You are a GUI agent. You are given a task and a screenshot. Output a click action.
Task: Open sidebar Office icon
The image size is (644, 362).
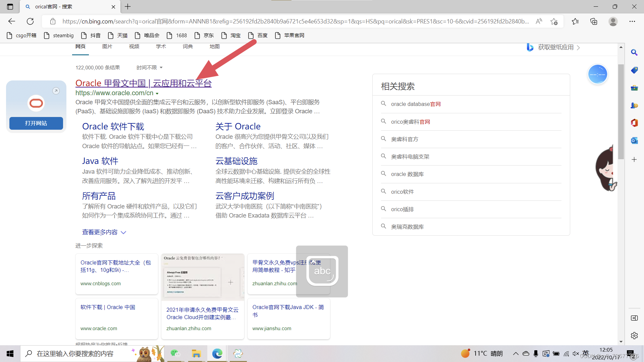[x=634, y=123]
